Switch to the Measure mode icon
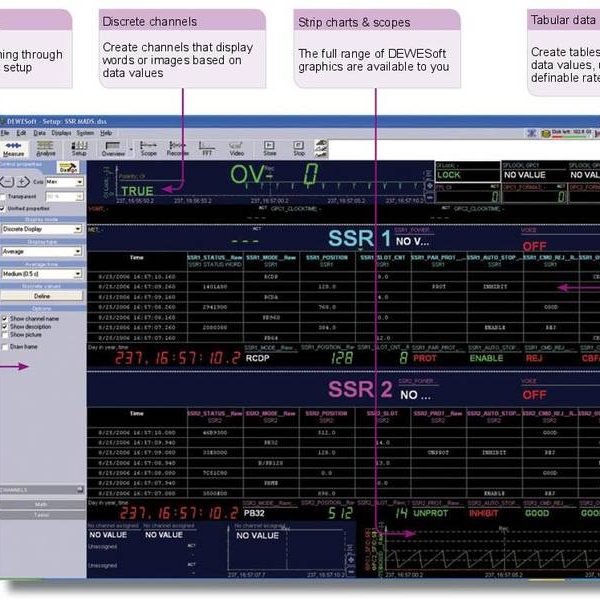Image resolution: width=600 pixels, height=600 pixels. (x=13, y=148)
